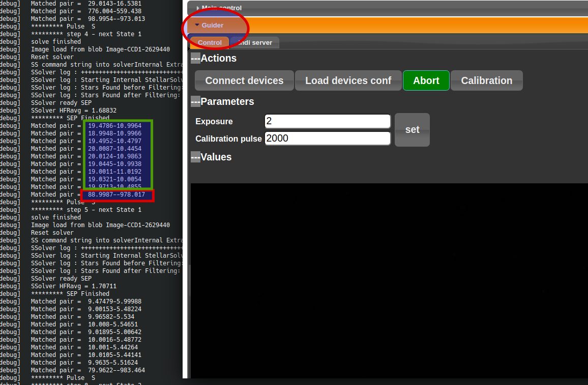Select matched pair value 9.9635-5.51624
This screenshot has width=588, height=385.
click(x=113, y=363)
